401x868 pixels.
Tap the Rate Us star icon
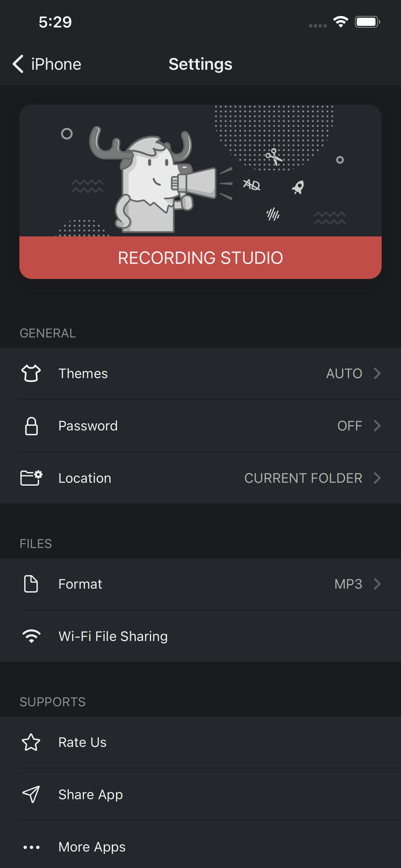[x=31, y=742]
